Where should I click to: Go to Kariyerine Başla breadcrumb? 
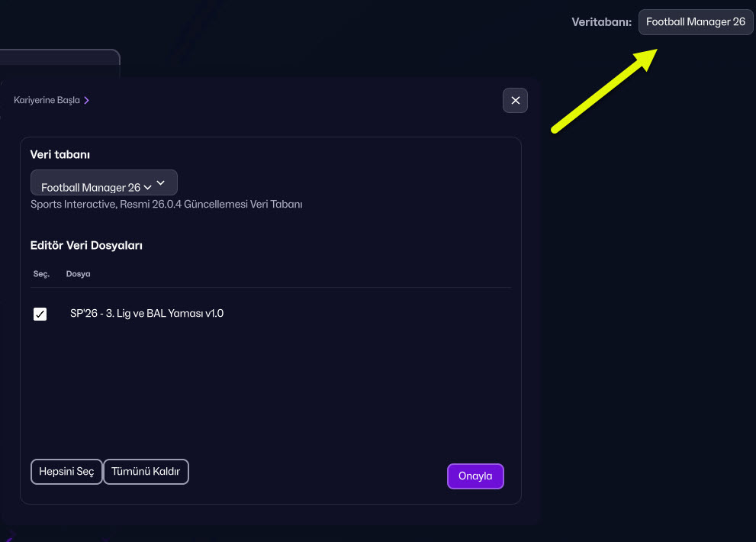tap(47, 101)
